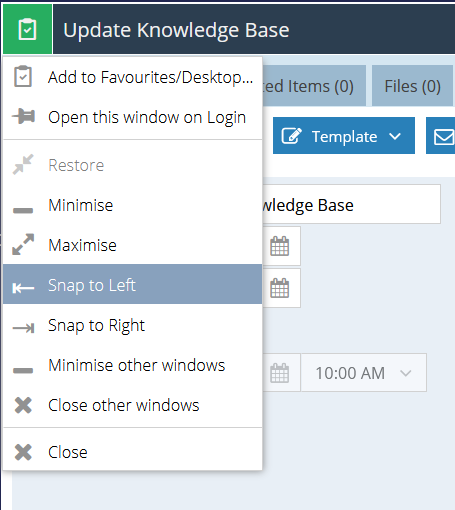Click the envelope email button
455x510 pixels.
pos(442,136)
